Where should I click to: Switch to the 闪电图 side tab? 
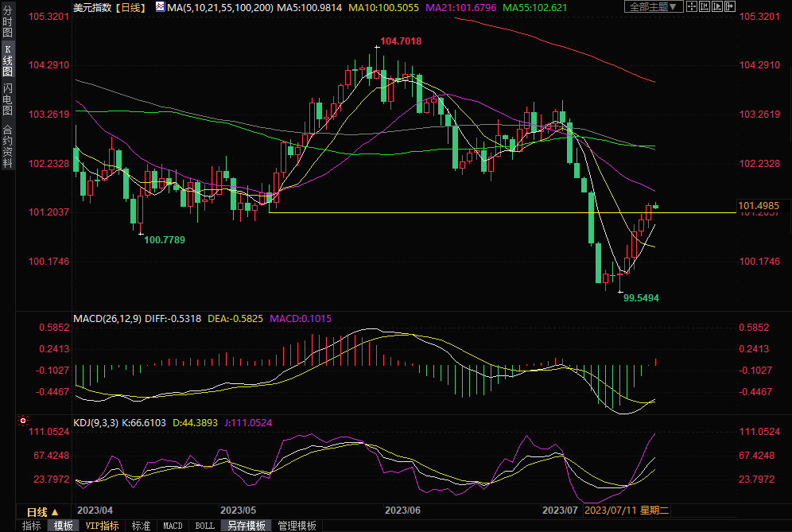tap(7, 99)
